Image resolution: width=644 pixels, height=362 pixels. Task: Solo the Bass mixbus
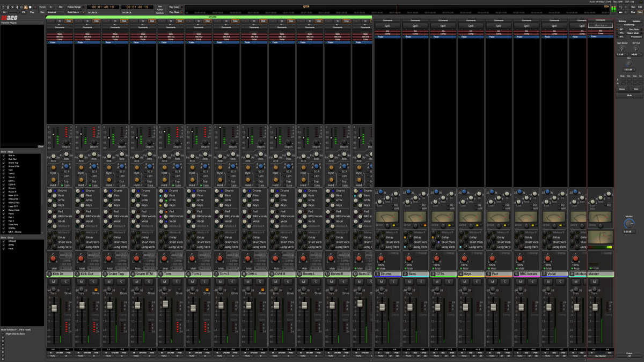pos(421,282)
